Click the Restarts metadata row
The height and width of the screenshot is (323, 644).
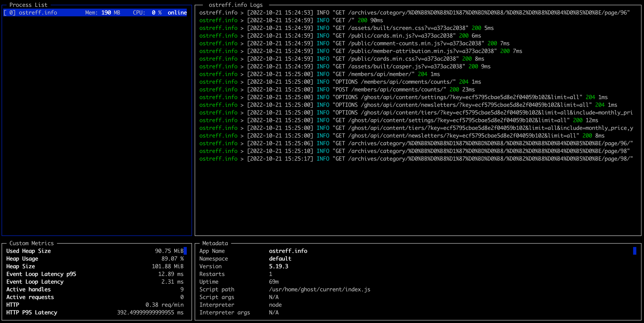pyautogui.click(x=236, y=274)
